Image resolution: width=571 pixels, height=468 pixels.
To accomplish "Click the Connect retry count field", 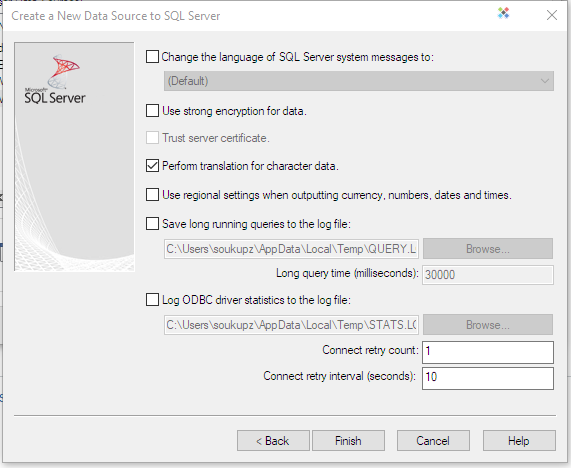I will click(x=488, y=352).
